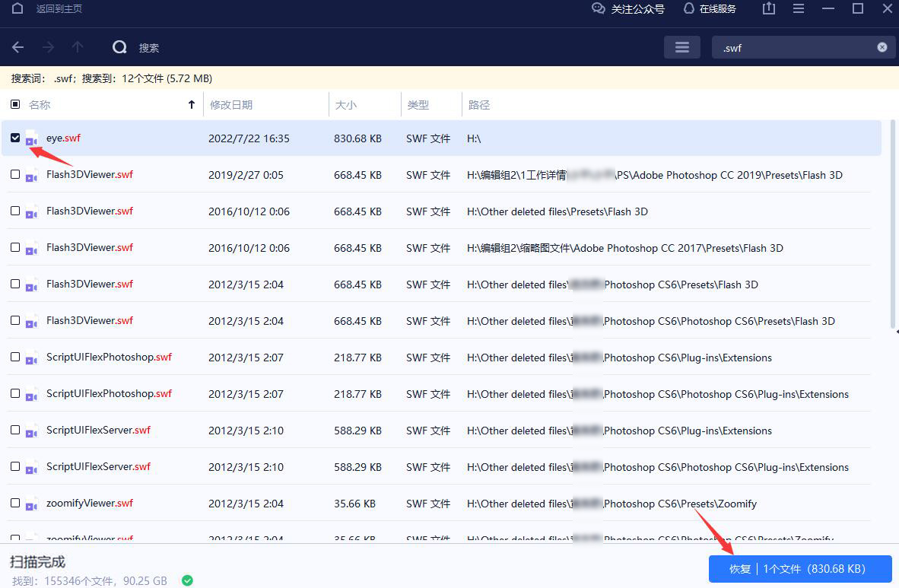Open 在线服务 online support
Screen dimensions: 899x588
pyautogui.click(x=689, y=8)
